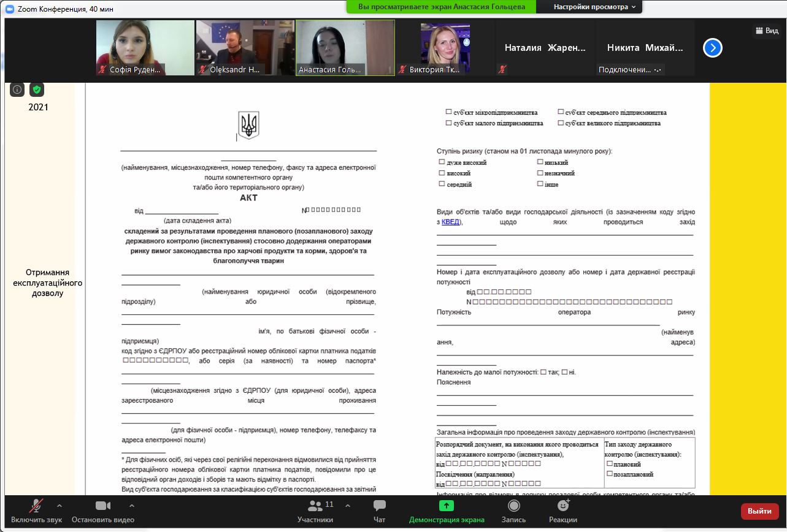Open the Chat (Чат) panel
Viewport: 787px width, 532px height.
click(380, 511)
